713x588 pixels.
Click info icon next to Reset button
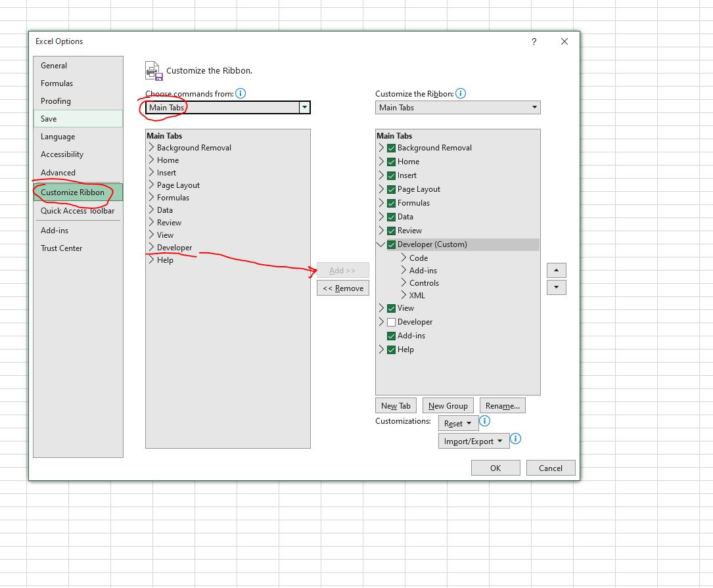(485, 421)
